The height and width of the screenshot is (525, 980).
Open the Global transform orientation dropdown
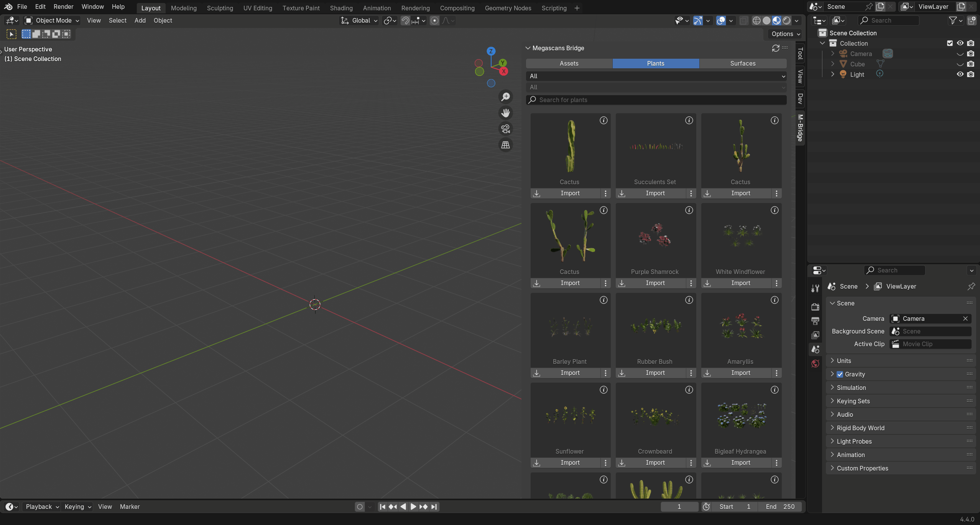point(359,21)
